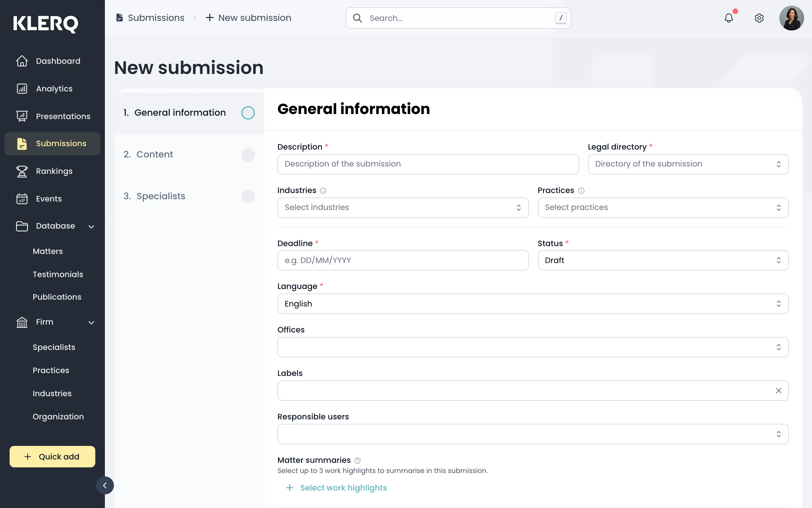812x508 pixels.
Task: Click New submission breadcrumb
Action: (x=255, y=17)
